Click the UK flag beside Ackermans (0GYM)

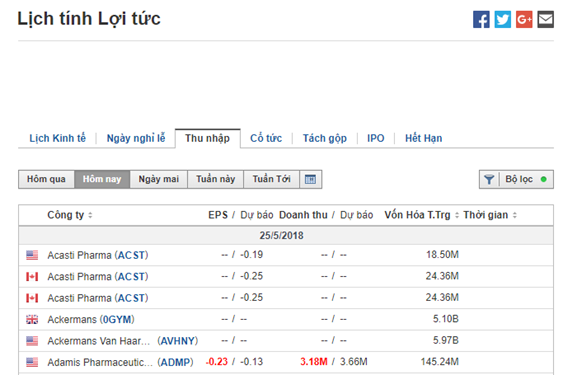[32, 319]
